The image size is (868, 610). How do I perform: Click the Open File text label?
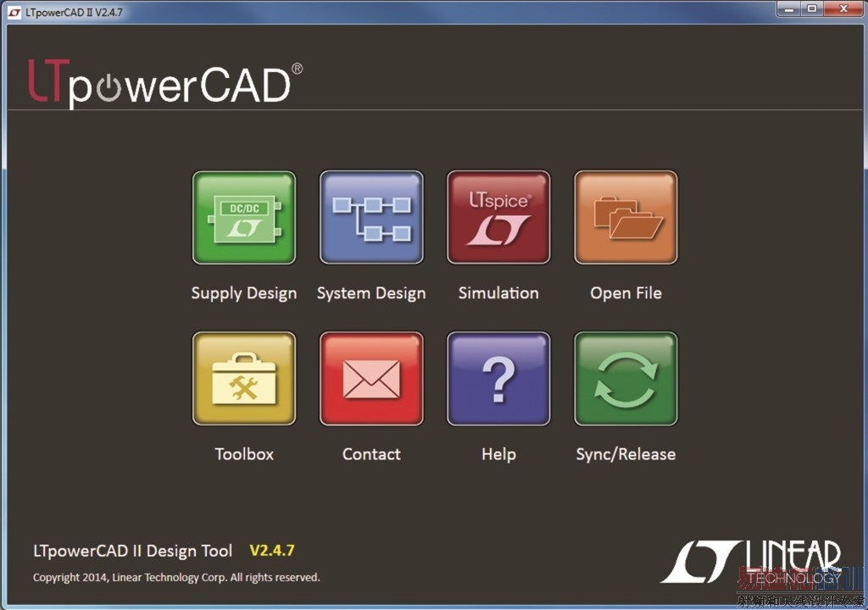[x=626, y=293]
